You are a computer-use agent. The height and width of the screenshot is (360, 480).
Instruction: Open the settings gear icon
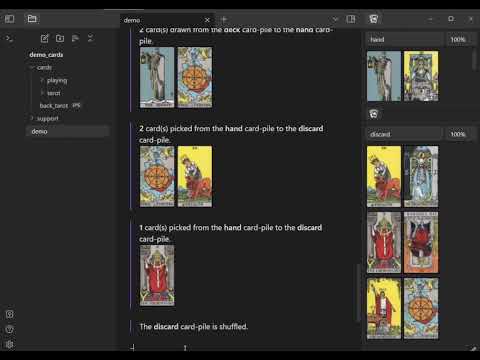(10, 344)
